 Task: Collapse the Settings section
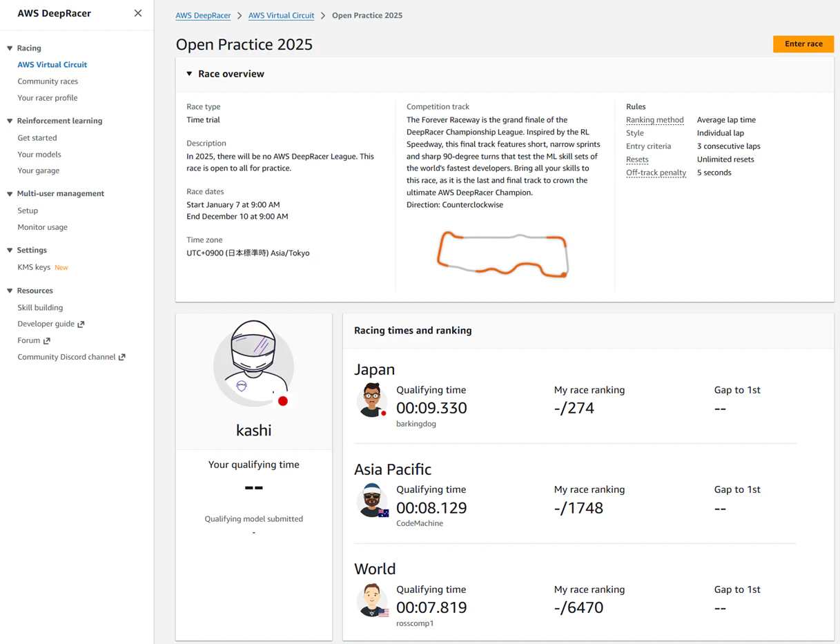(x=10, y=251)
